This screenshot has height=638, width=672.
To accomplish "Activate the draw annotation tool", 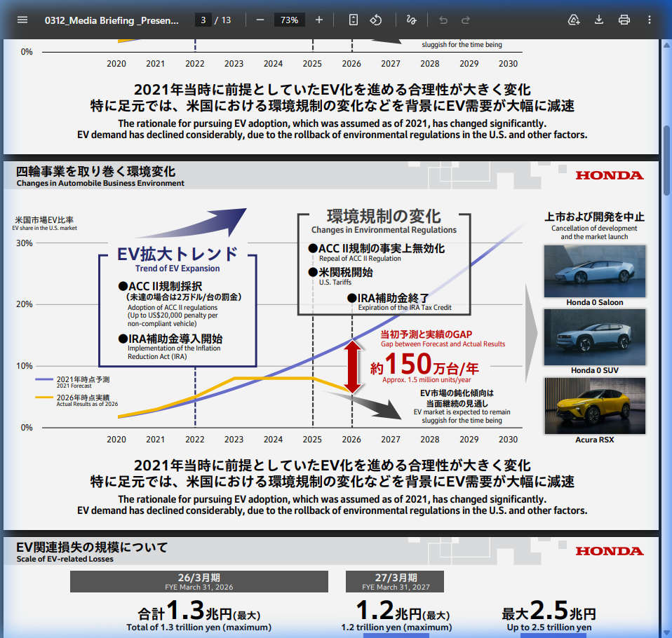I will [x=412, y=20].
